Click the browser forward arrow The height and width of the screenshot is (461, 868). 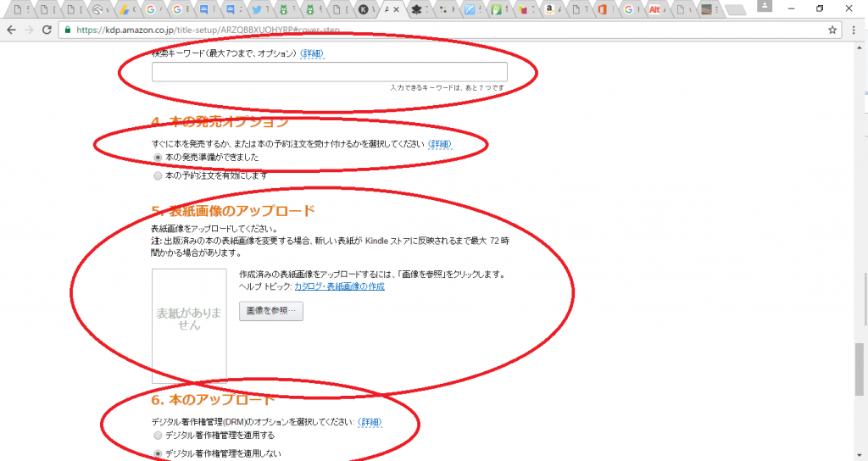pos(30,30)
